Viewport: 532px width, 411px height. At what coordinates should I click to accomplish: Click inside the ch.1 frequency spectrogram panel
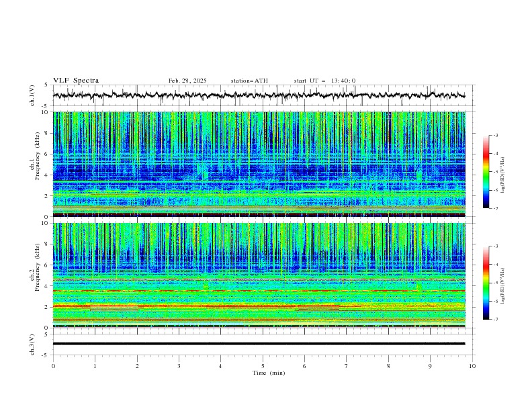pyautogui.click(x=259, y=164)
